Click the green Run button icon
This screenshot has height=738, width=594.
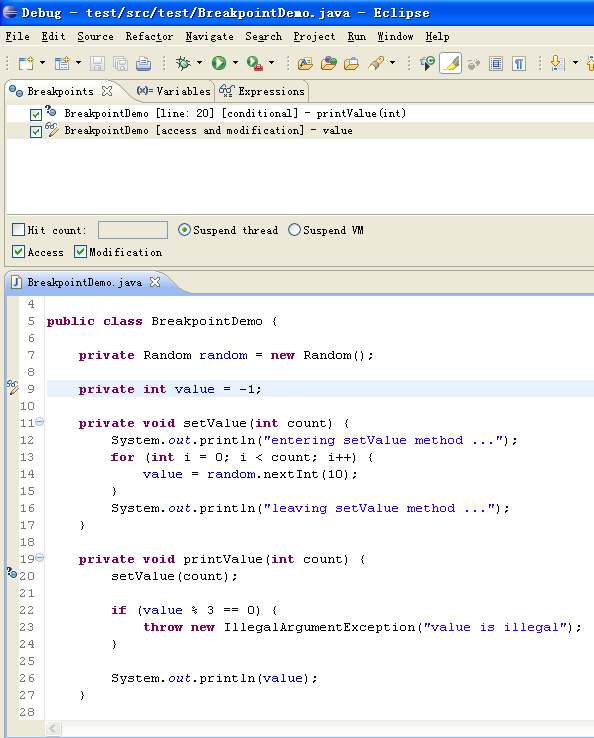219,63
